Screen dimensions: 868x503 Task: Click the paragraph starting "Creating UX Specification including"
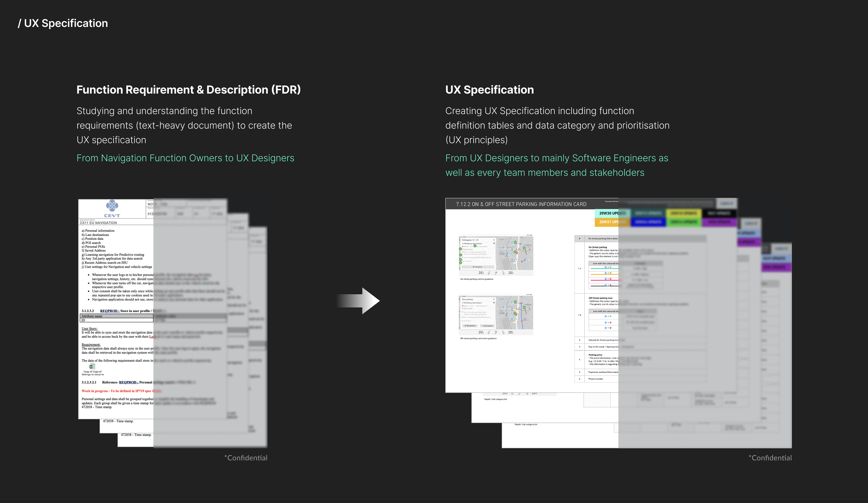click(557, 125)
